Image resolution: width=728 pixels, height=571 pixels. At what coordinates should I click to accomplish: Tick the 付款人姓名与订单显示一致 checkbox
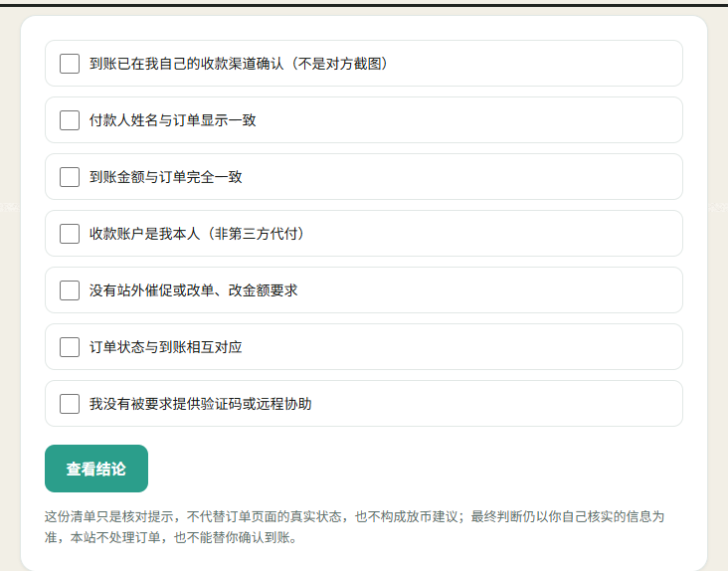(70, 120)
